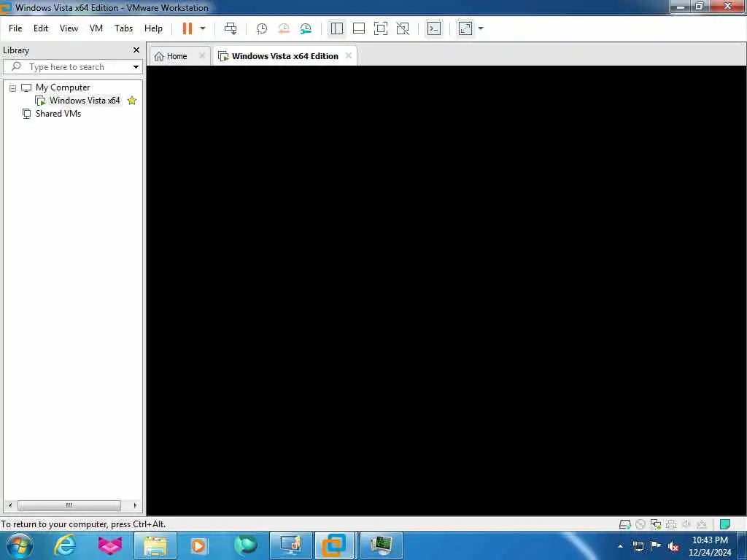The width and height of the screenshot is (747, 560).
Task: Click the printer status bar icon
Action: click(x=671, y=524)
